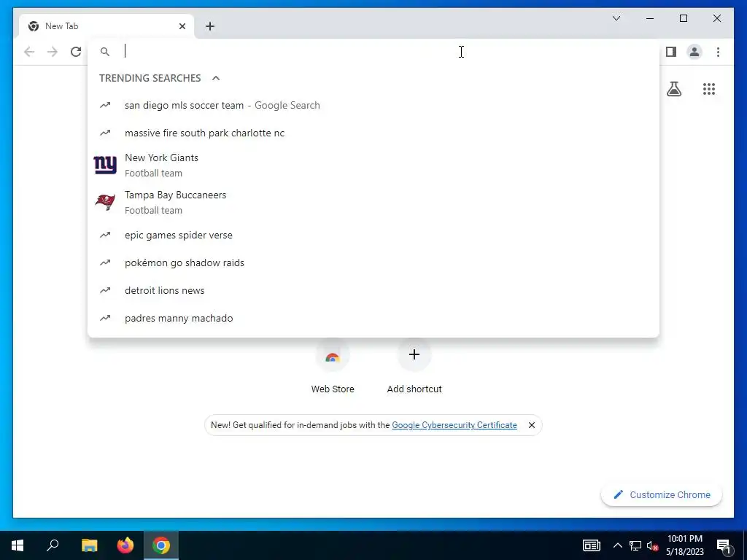The image size is (747, 560).
Task: Select the New Tab tab
Action: (107, 26)
